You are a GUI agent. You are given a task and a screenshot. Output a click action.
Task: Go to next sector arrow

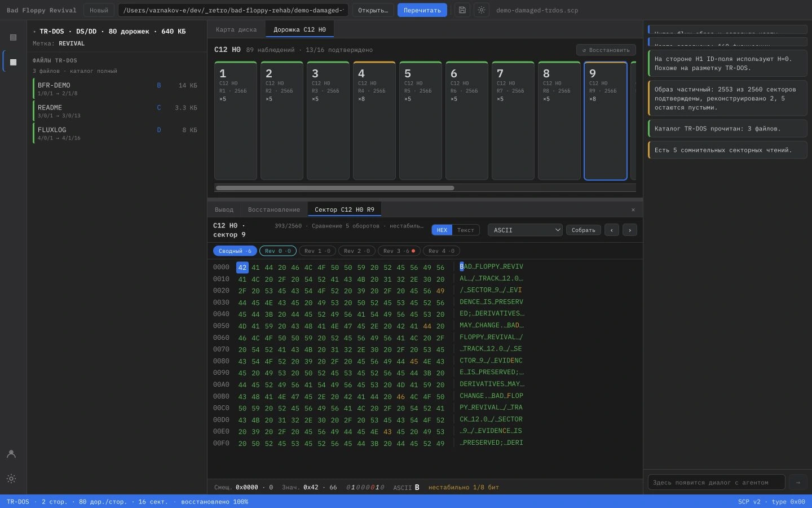(630, 230)
